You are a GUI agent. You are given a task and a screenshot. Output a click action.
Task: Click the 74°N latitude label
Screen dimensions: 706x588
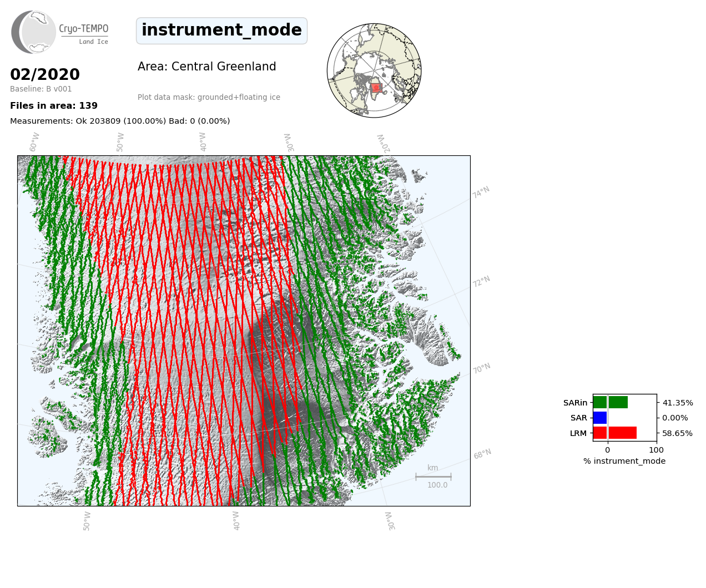click(x=481, y=192)
